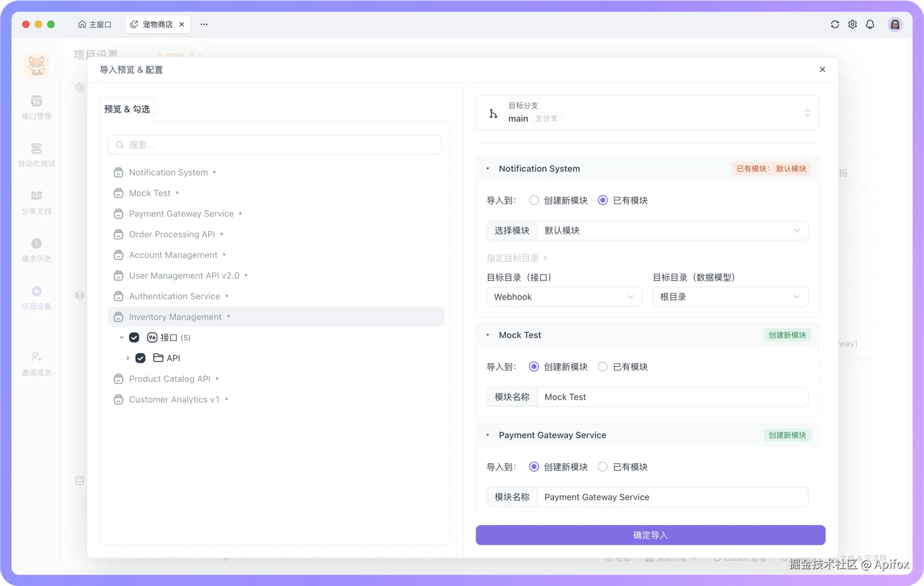Viewport: 924px width, 586px height.
Task: Click the Apifox fox logo in sidebar
Action: [x=37, y=66]
